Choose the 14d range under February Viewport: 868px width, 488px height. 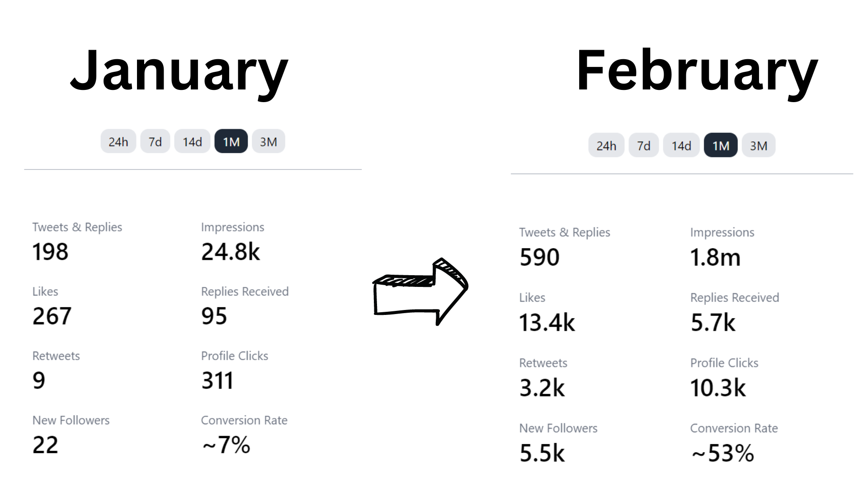click(x=681, y=145)
